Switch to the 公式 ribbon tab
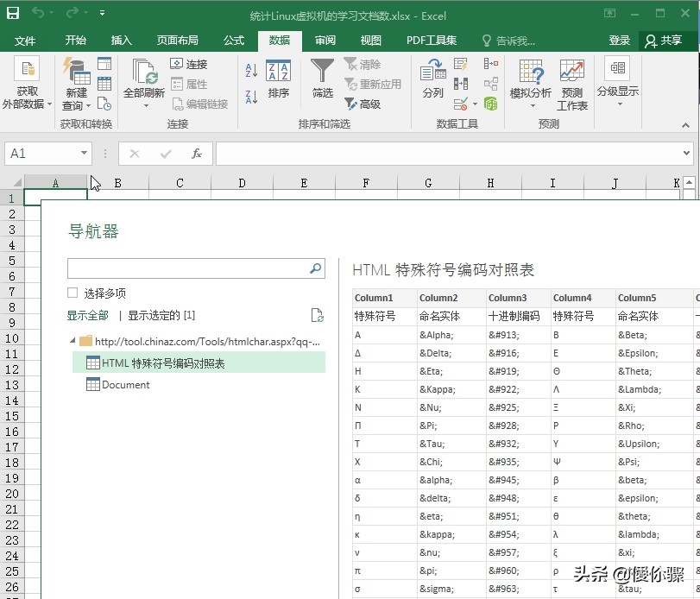700x599 pixels. [233, 41]
